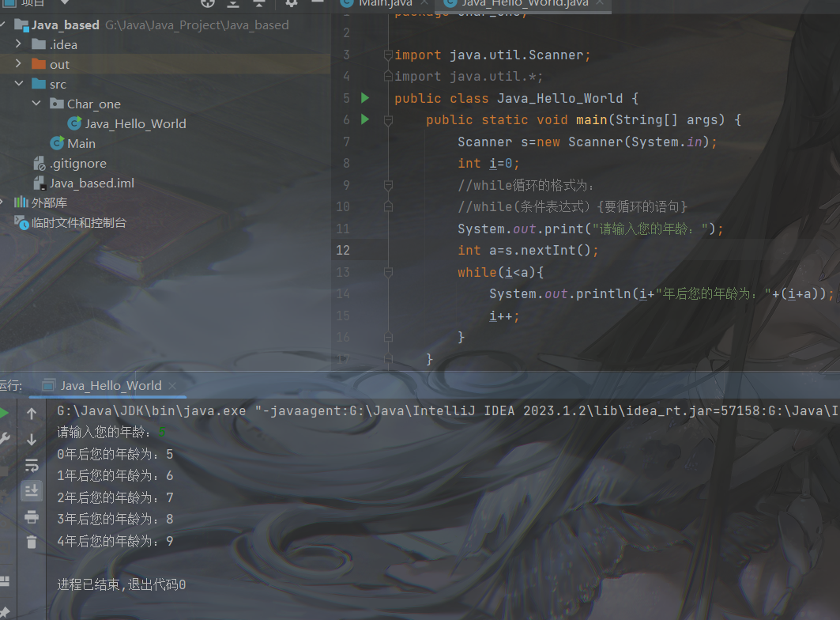Viewport: 840px width, 620px height.
Task: Click the java.exe command line in console
Action: click(x=448, y=411)
